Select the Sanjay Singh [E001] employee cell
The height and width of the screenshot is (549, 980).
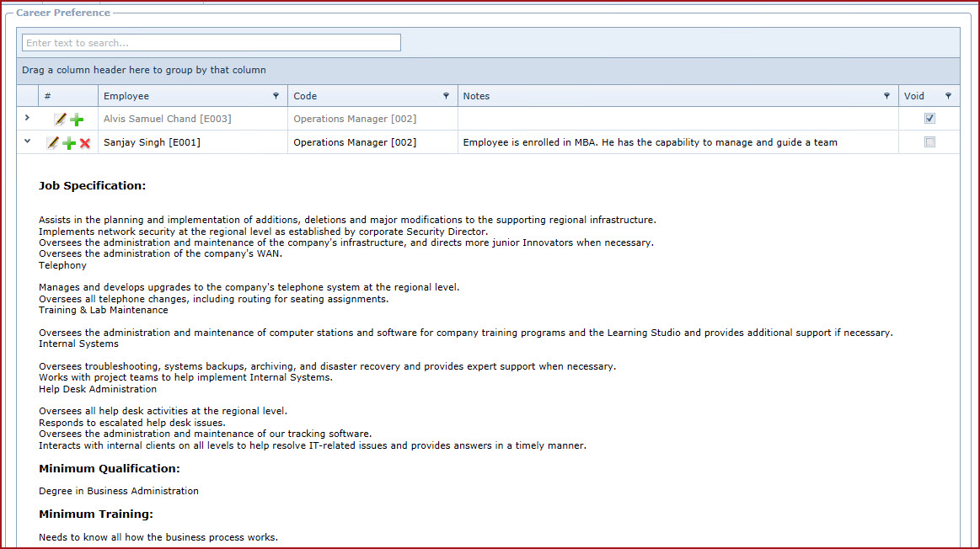[x=152, y=142]
